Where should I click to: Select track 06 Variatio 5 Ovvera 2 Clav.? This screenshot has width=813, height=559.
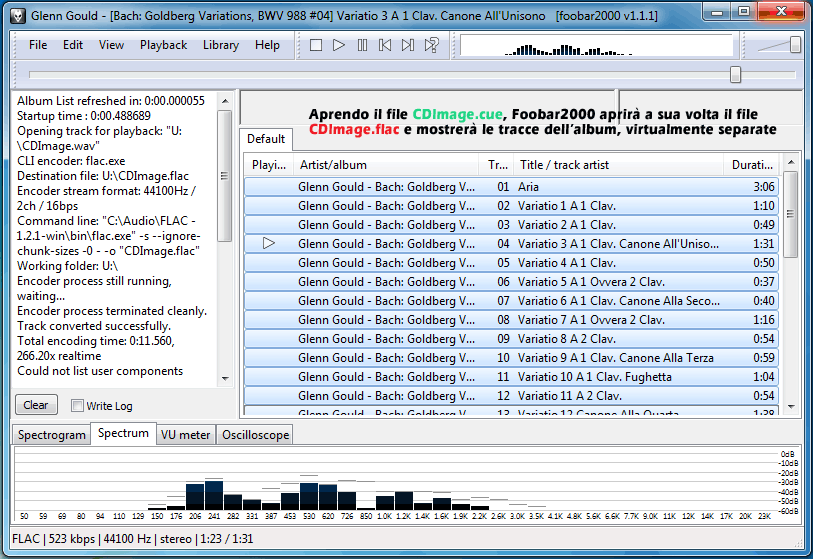pos(511,282)
